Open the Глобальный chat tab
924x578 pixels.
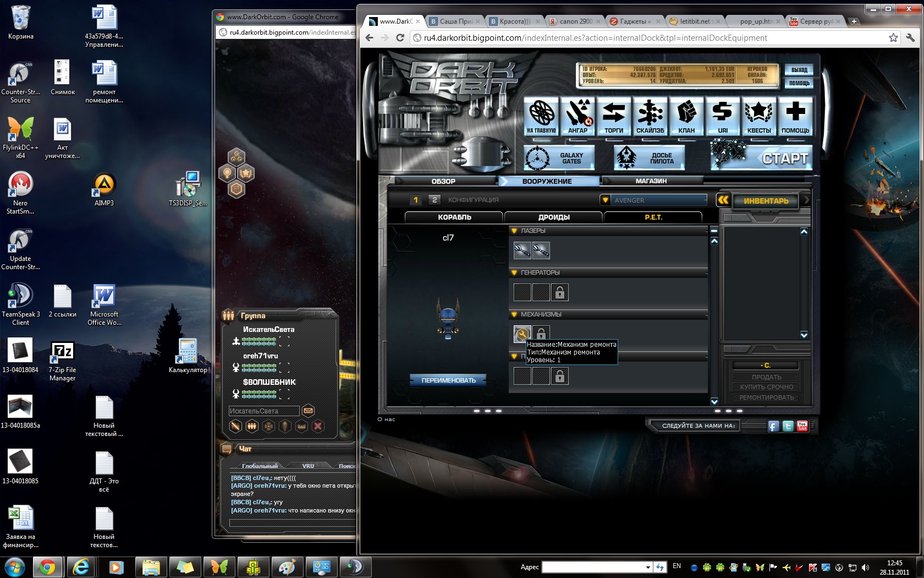point(260,466)
